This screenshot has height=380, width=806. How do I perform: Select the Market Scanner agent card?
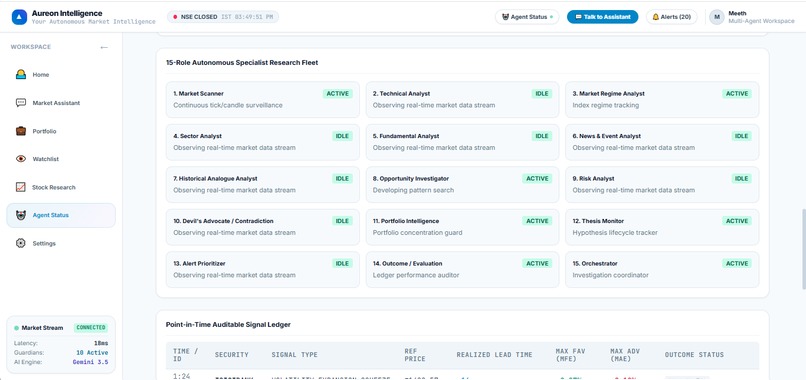pyautogui.click(x=263, y=99)
